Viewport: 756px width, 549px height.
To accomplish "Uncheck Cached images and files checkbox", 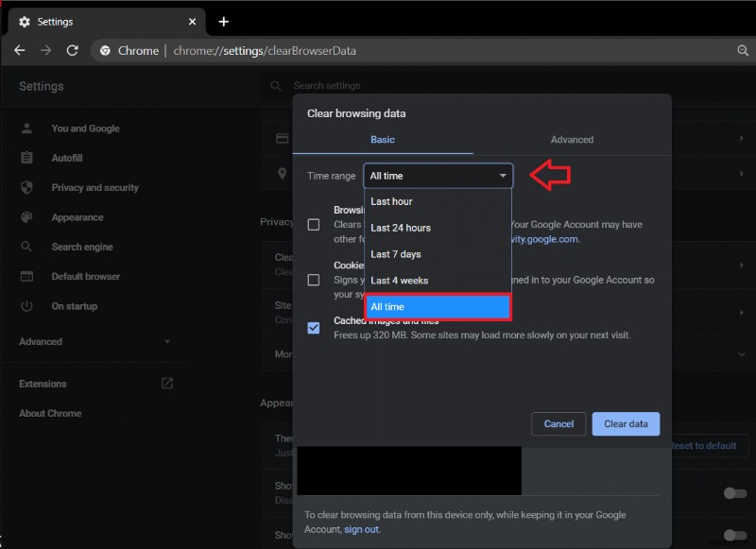I will pos(314,328).
